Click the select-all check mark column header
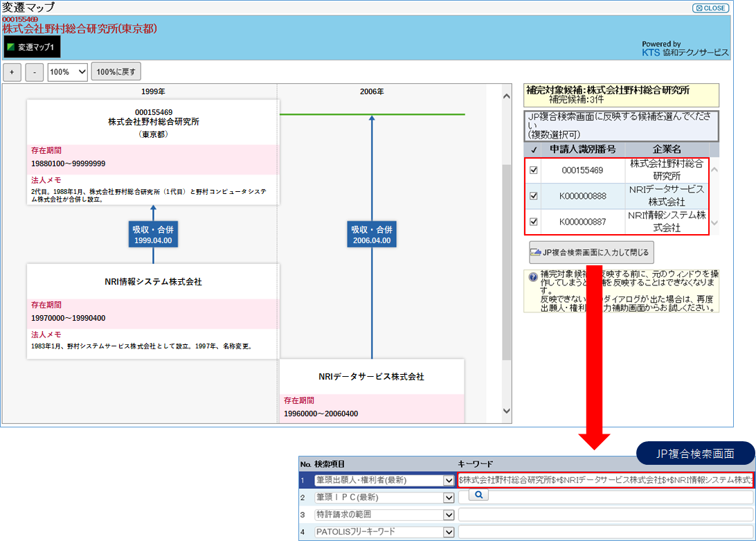The width and height of the screenshot is (756, 541). (x=534, y=150)
